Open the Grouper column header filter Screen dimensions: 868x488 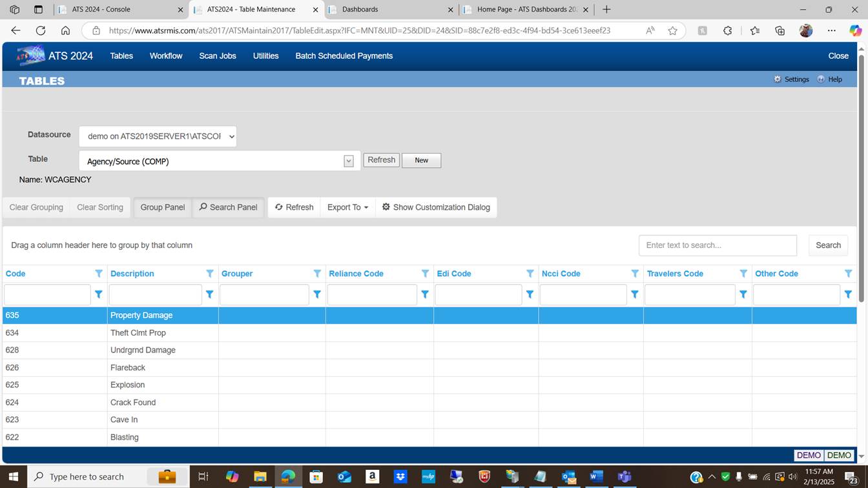click(317, 274)
